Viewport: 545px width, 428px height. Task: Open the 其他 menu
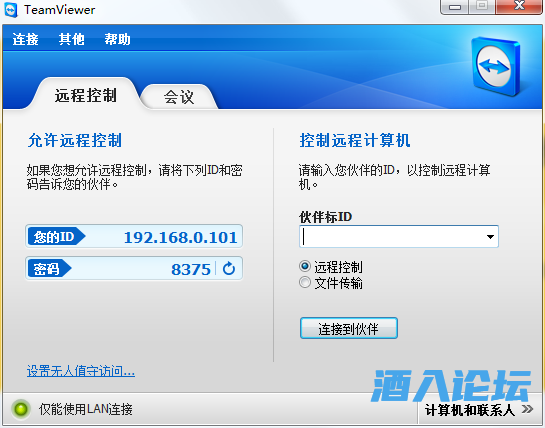[72, 39]
